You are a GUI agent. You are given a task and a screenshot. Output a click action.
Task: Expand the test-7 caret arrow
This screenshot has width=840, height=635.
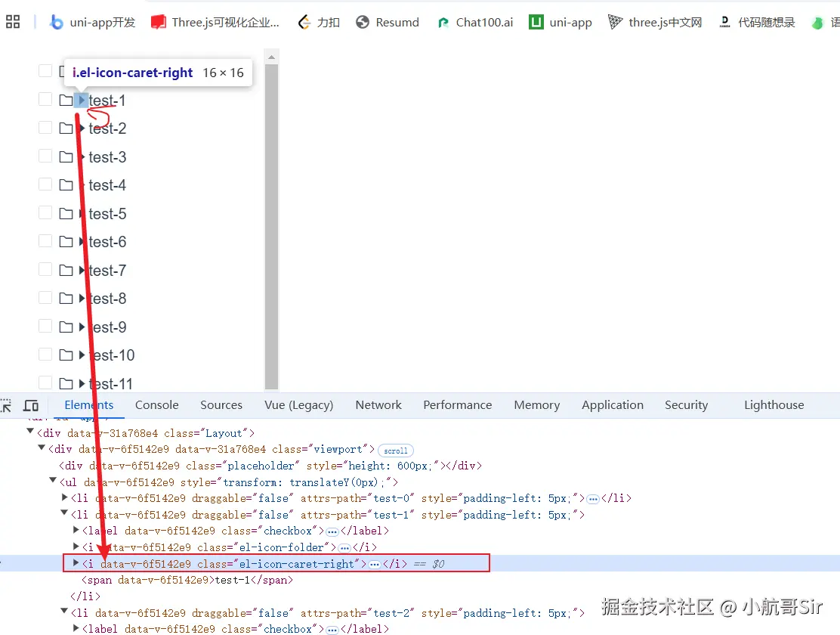tap(82, 271)
